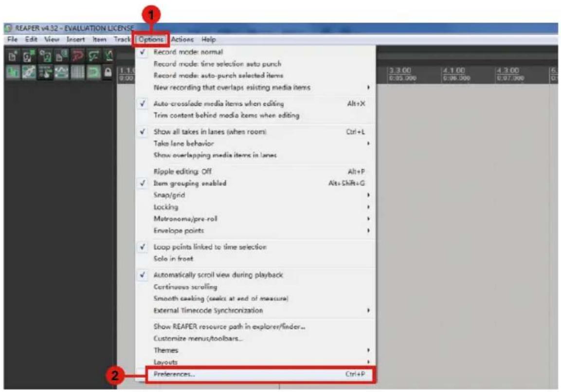Open Customize menus/toolbars...

[x=255, y=339]
